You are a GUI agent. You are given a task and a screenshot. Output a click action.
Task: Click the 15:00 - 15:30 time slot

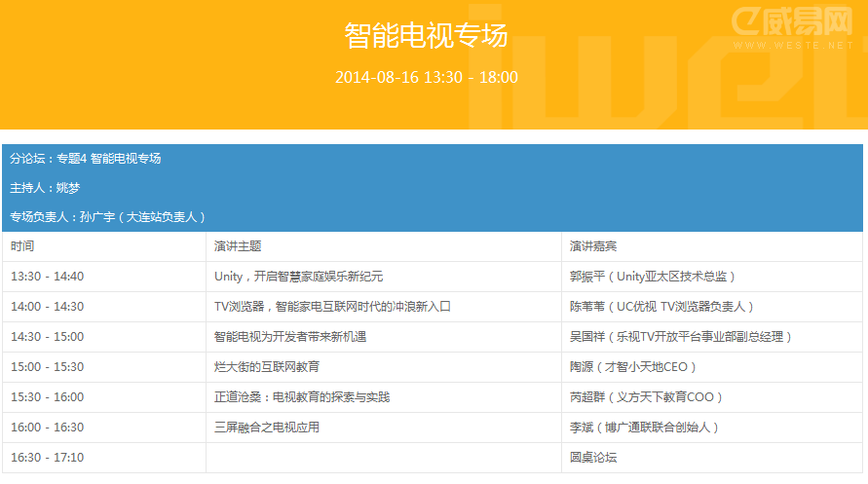click(x=47, y=367)
